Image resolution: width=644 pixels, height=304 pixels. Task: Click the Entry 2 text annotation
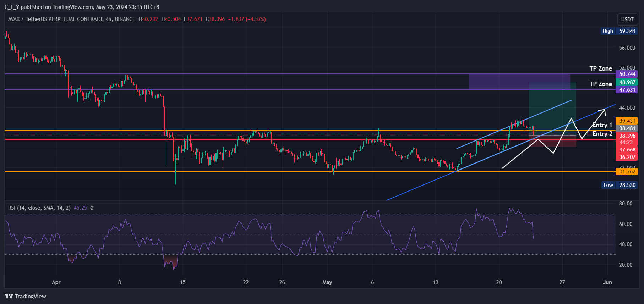(602, 134)
